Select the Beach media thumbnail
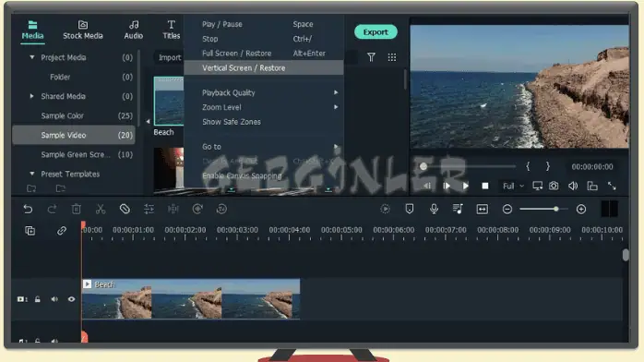644x362 pixels. click(x=169, y=101)
